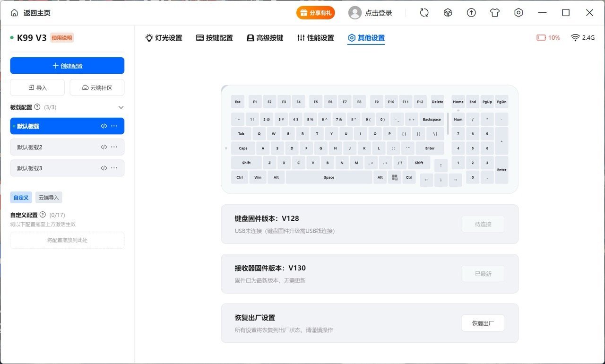605x364 pixels.
Task: Select 默认板载 profile
Action: pos(67,126)
